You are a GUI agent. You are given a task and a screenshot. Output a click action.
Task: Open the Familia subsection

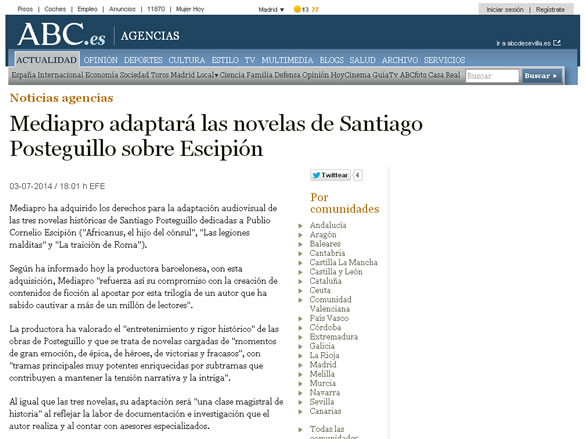coord(259,75)
